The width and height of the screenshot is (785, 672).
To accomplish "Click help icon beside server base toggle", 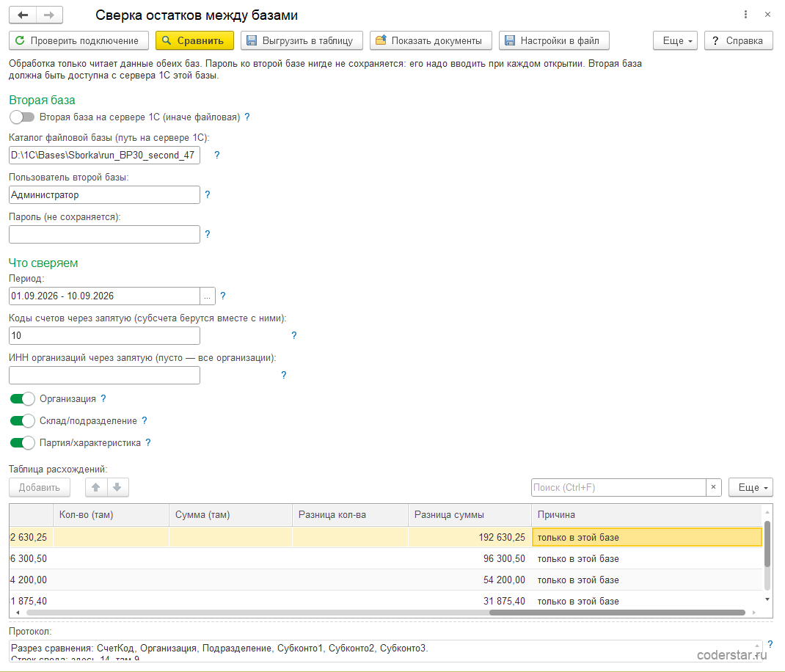I will coord(247,117).
